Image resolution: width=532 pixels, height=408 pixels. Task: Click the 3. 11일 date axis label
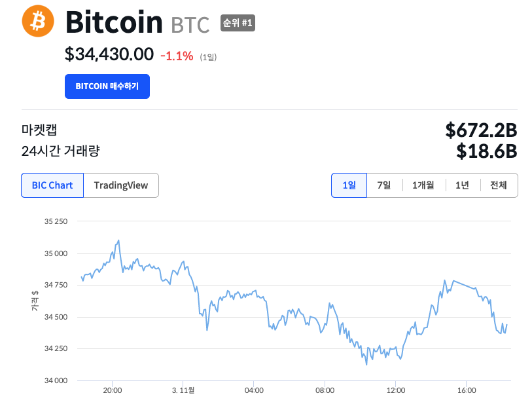pos(183,390)
